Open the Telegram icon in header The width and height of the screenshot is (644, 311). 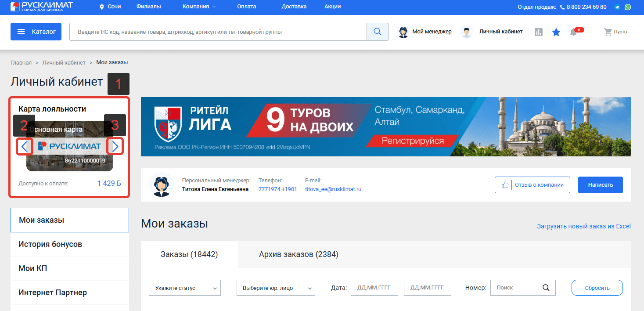(x=618, y=7)
